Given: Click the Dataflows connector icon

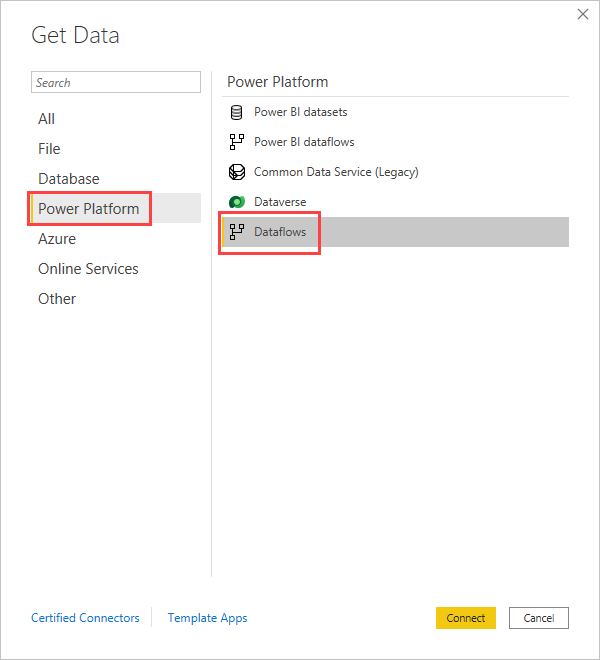Looking at the screenshot, I should pyautogui.click(x=237, y=232).
